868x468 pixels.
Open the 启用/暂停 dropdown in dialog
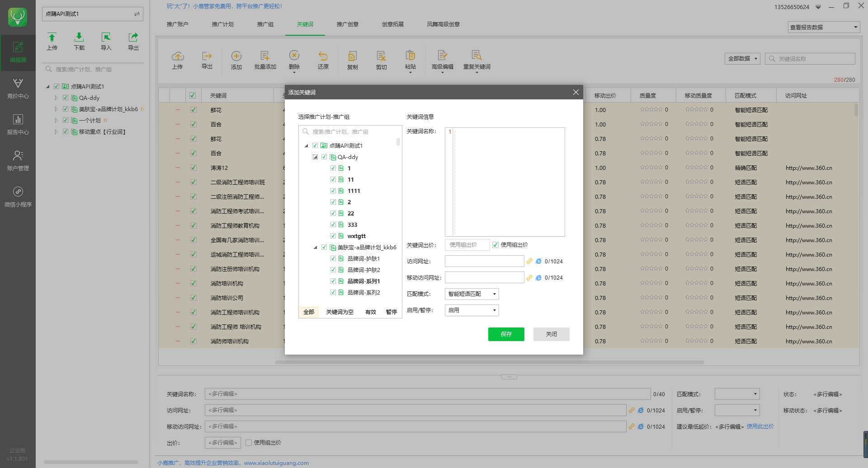[x=472, y=310]
